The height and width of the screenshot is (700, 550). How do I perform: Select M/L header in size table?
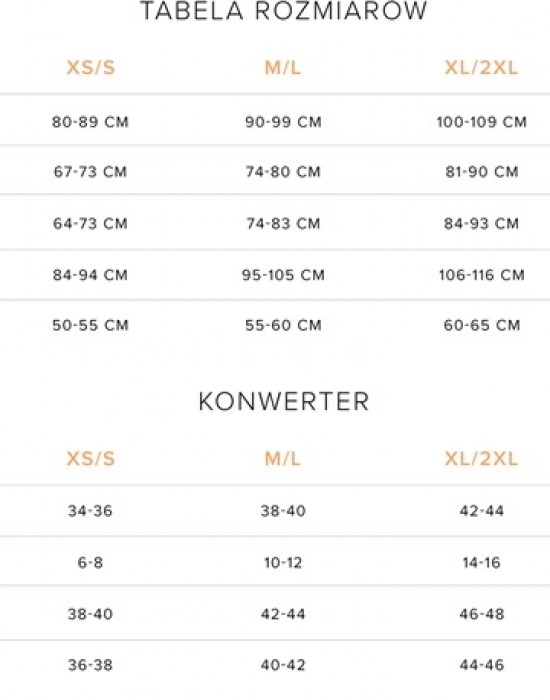pos(283,68)
